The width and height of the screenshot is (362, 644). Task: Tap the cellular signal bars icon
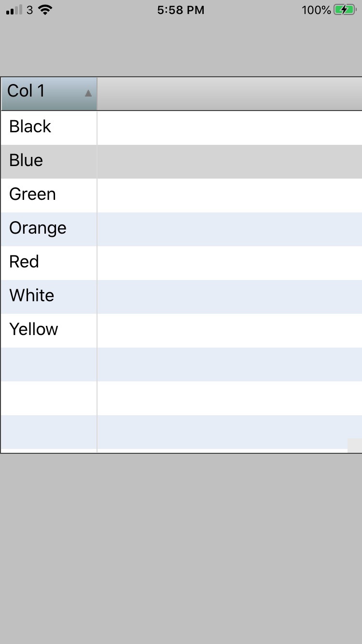pyautogui.click(x=14, y=10)
